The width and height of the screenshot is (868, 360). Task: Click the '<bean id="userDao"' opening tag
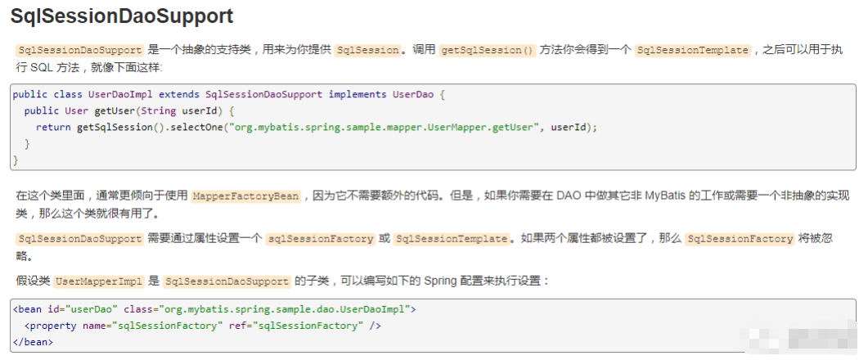pos(65,309)
